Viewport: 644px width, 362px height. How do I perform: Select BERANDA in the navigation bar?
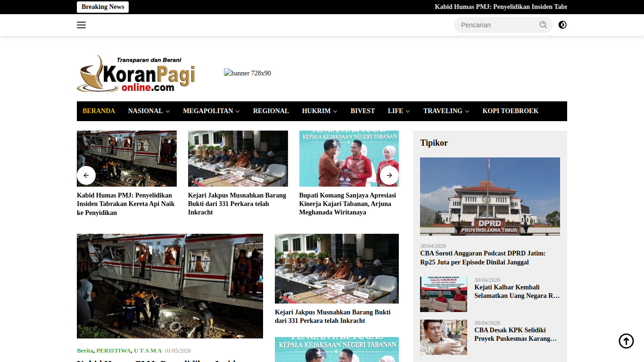tap(99, 111)
